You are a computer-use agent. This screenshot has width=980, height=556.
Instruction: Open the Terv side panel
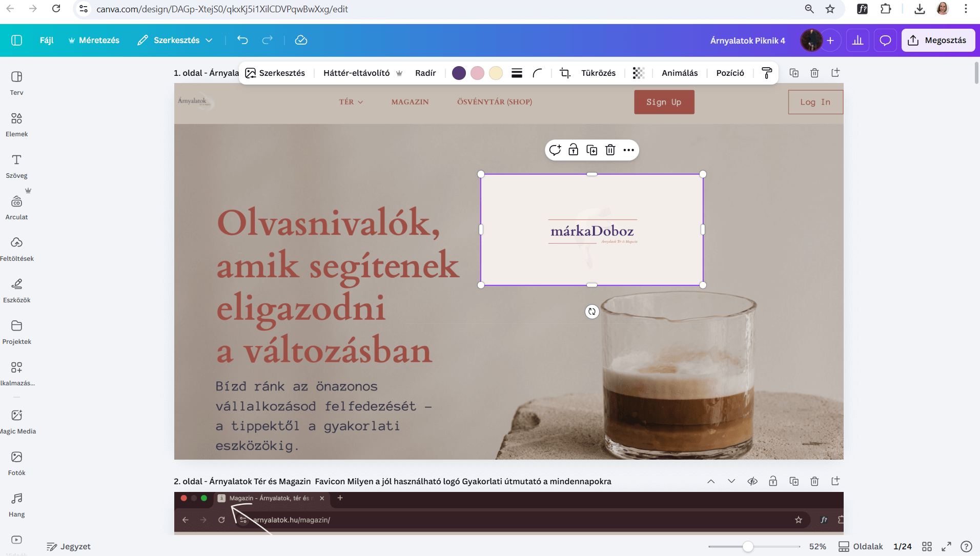pyautogui.click(x=16, y=83)
